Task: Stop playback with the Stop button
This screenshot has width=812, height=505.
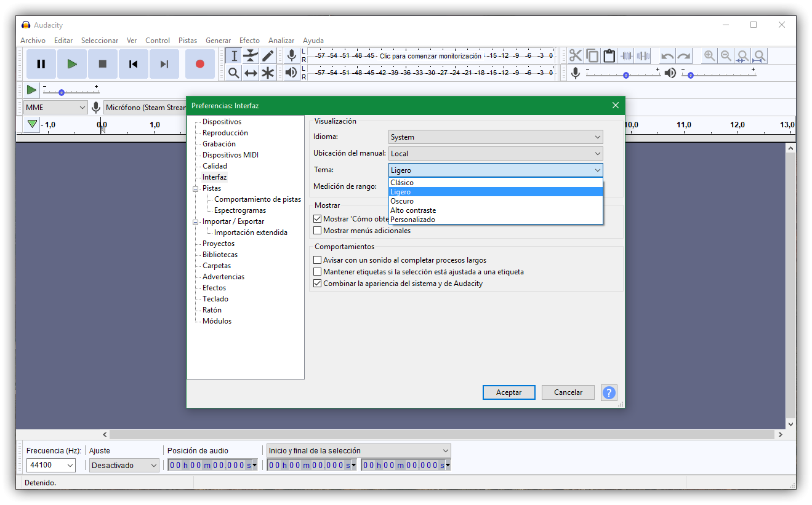Action: pyautogui.click(x=103, y=64)
